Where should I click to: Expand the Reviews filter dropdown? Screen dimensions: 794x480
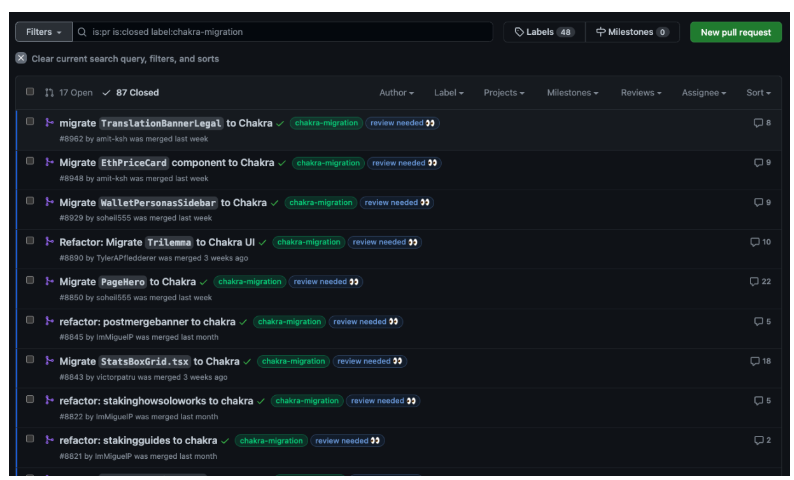(641, 93)
